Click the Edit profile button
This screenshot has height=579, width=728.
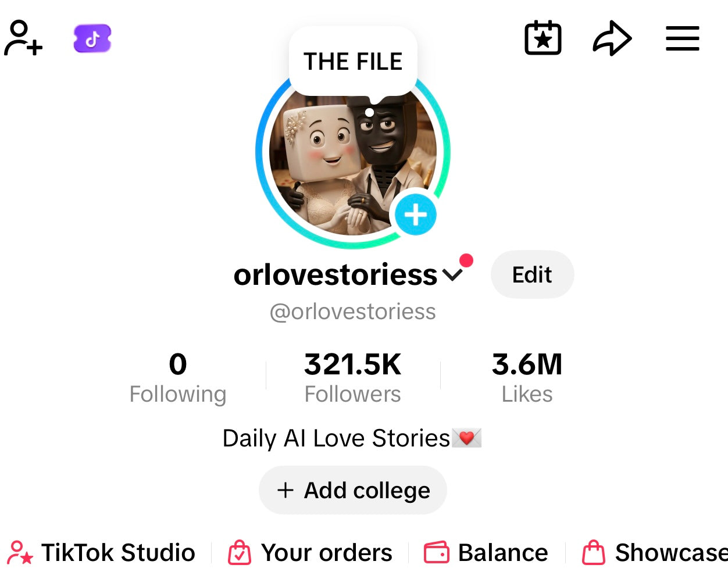[533, 274]
